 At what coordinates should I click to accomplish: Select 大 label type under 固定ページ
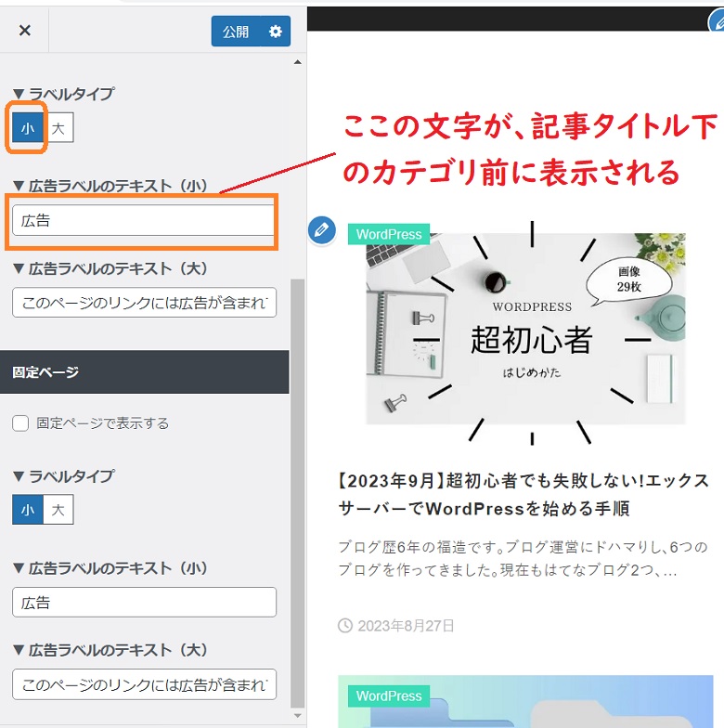click(x=58, y=509)
